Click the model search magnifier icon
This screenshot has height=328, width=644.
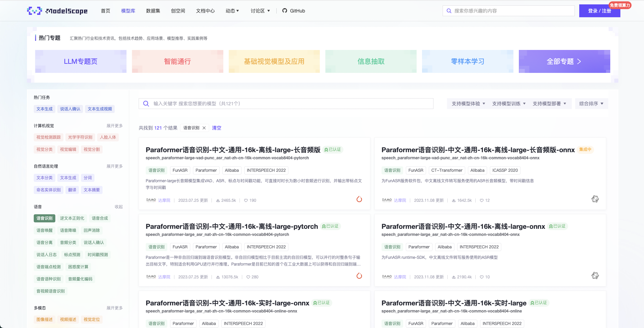(x=146, y=104)
